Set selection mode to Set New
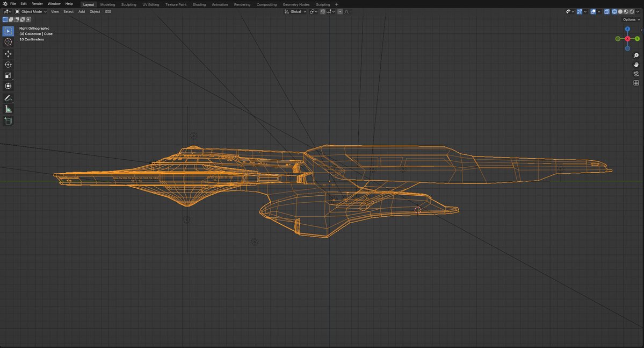644x348 pixels. click(5, 19)
